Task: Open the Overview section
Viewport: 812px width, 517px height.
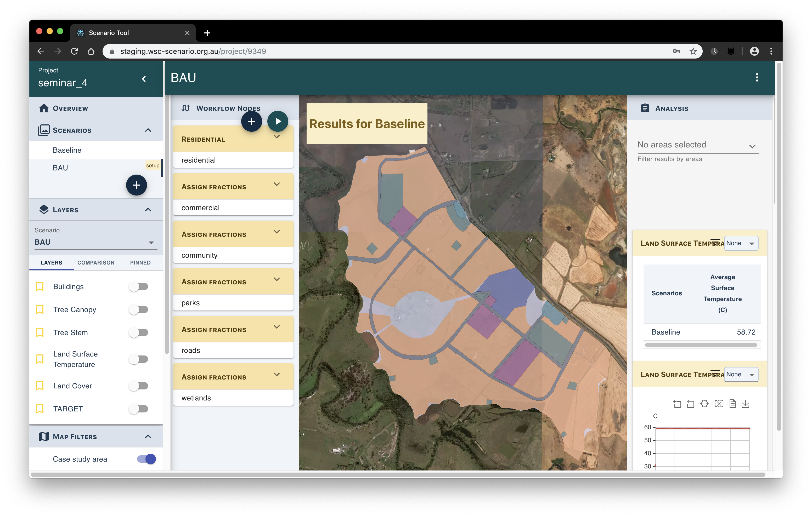Action: [x=96, y=108]
